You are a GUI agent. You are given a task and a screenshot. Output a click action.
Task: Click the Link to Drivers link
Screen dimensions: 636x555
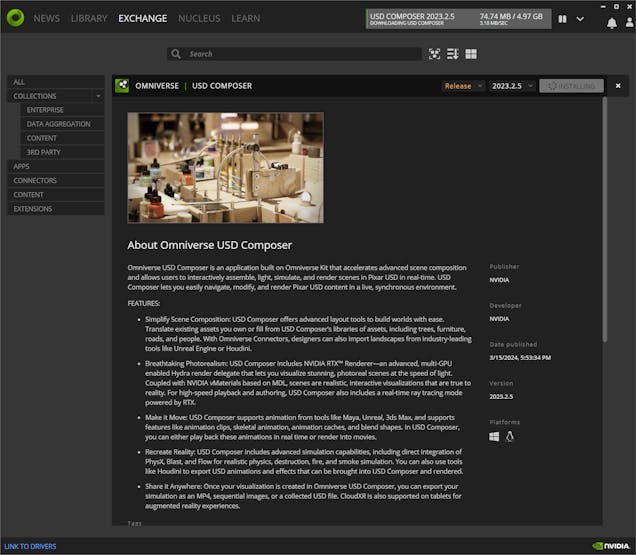pyautogui.click(x=31, y=547)
